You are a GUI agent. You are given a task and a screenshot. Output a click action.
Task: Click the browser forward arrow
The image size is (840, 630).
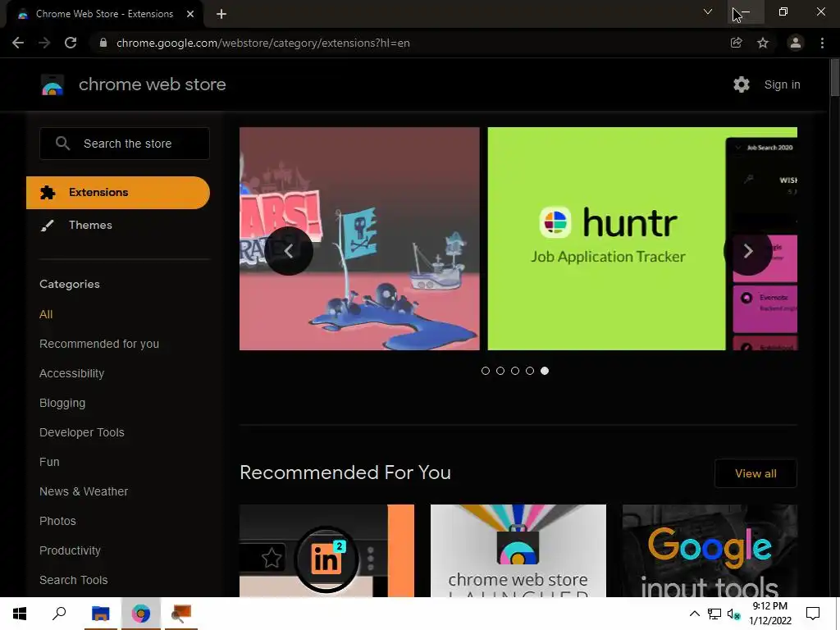pos(44,43)
